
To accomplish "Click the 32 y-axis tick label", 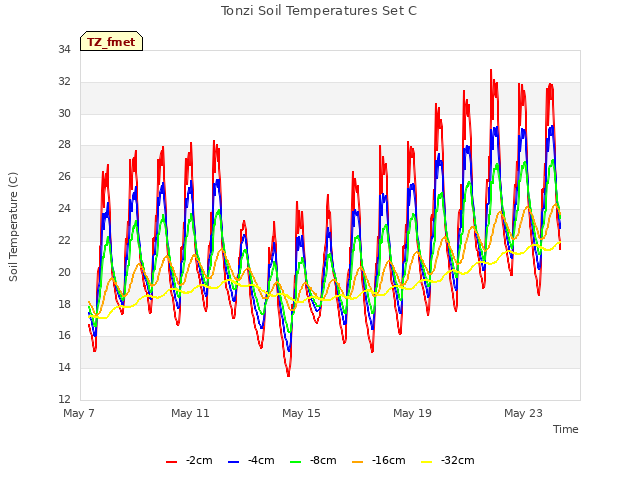I will 64,82.
